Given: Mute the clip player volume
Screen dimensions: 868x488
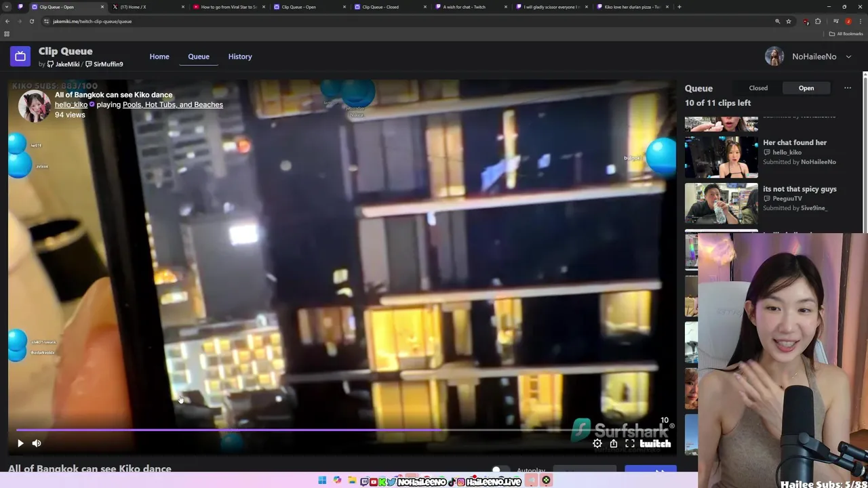Looking at the screenshot, I should pos(37,443).
